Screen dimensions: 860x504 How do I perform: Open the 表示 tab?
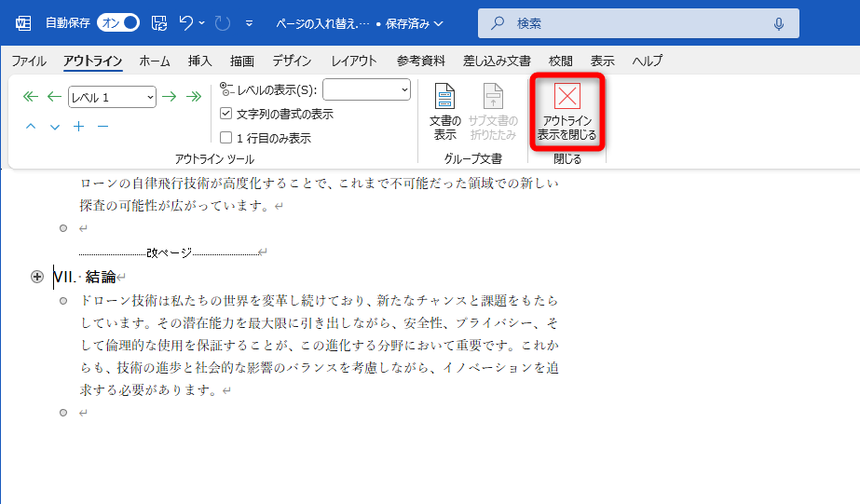[602, 61]
